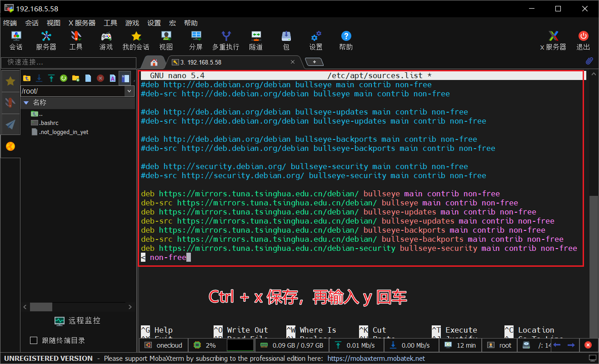This screenshot has height=364, width=599.
Task: Open the paperclip attach icon
Action: coord(589,60)
